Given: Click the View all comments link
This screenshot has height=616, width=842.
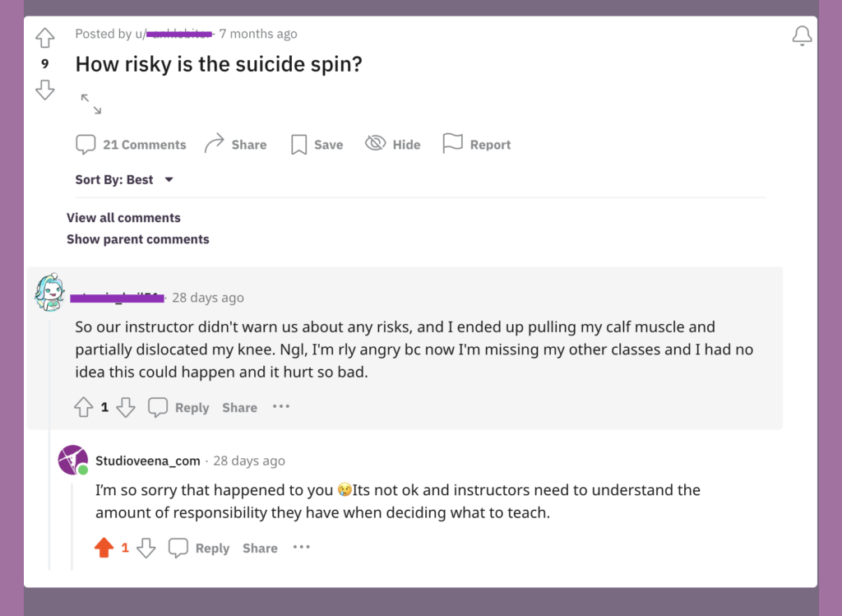Looking at the screenshot, I should (x=123, y=218).
